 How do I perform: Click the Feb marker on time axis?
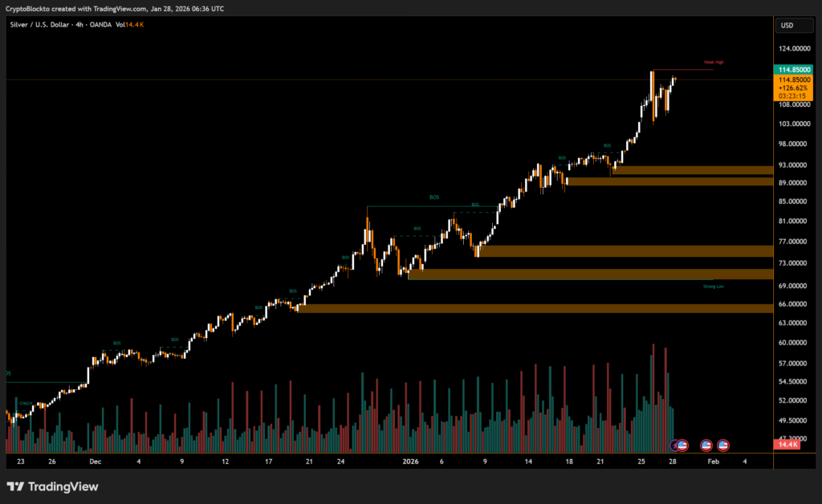[713, 462]
